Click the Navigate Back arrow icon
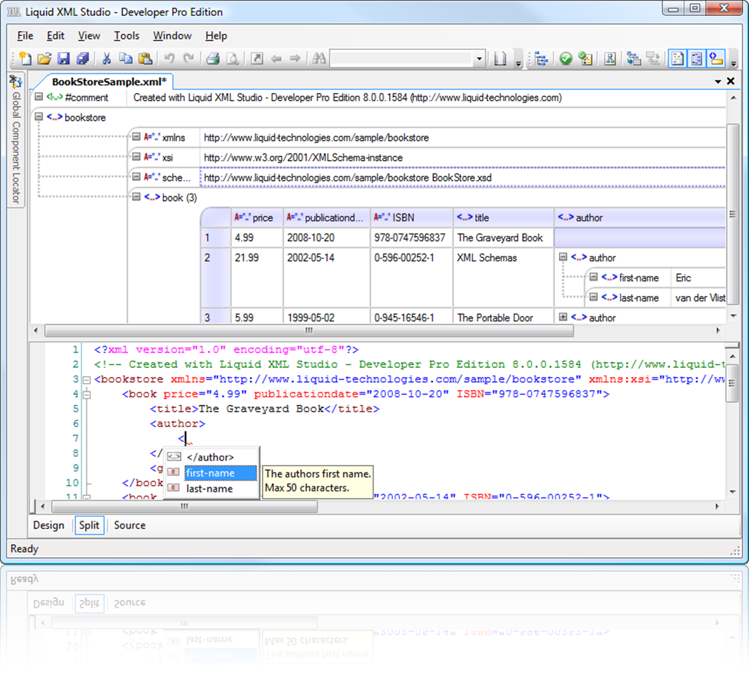Image resolution: width=749 pixels, height=700 pixels. point(276,58)
